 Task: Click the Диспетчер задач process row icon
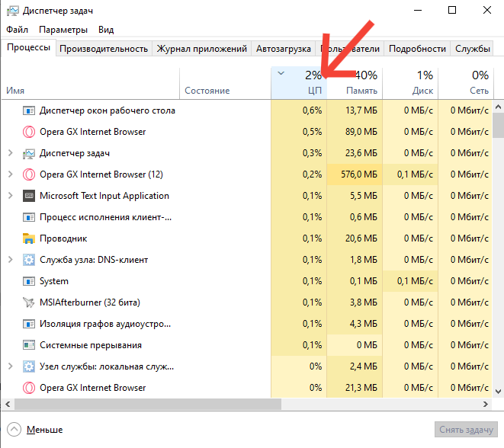pyautogui.click(x=29, y=153)
